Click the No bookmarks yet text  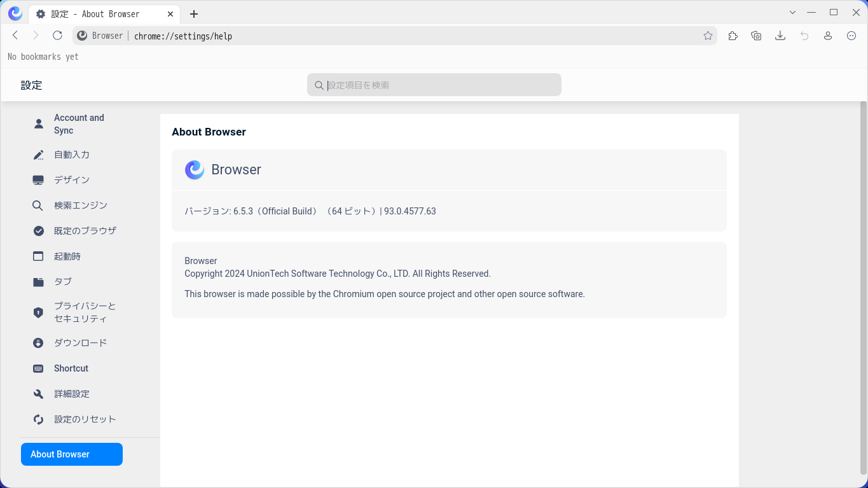(x=43, y=57)
